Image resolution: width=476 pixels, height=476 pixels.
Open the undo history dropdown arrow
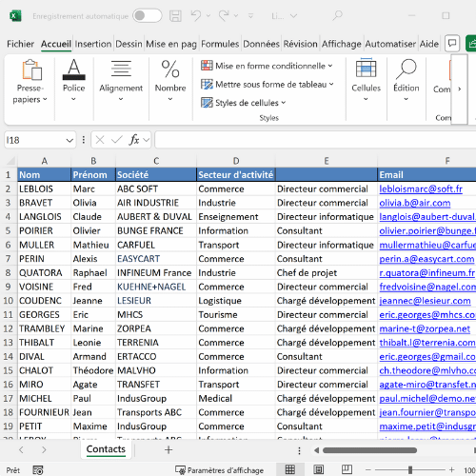(208, 15)
